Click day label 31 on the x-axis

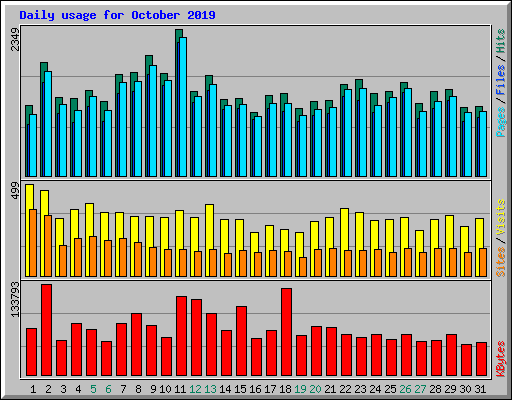click(480, 389)
